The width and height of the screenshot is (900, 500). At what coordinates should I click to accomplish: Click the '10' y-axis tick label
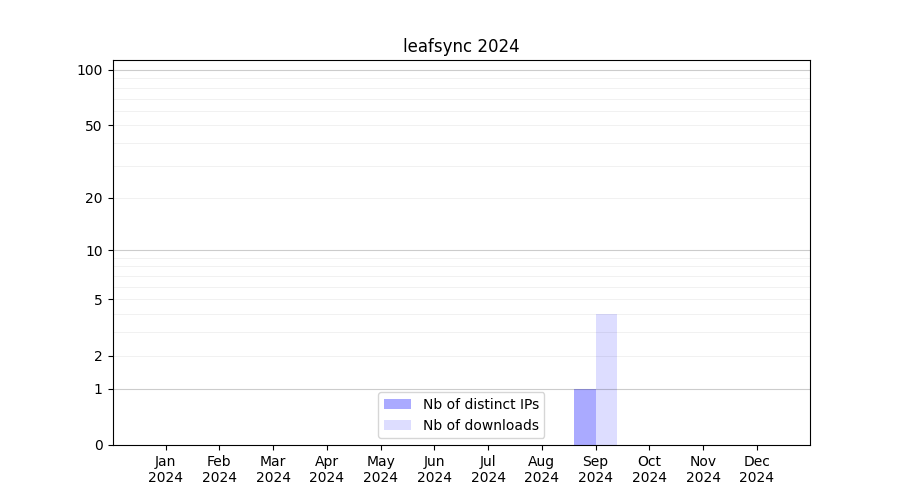tap(94, 251)
